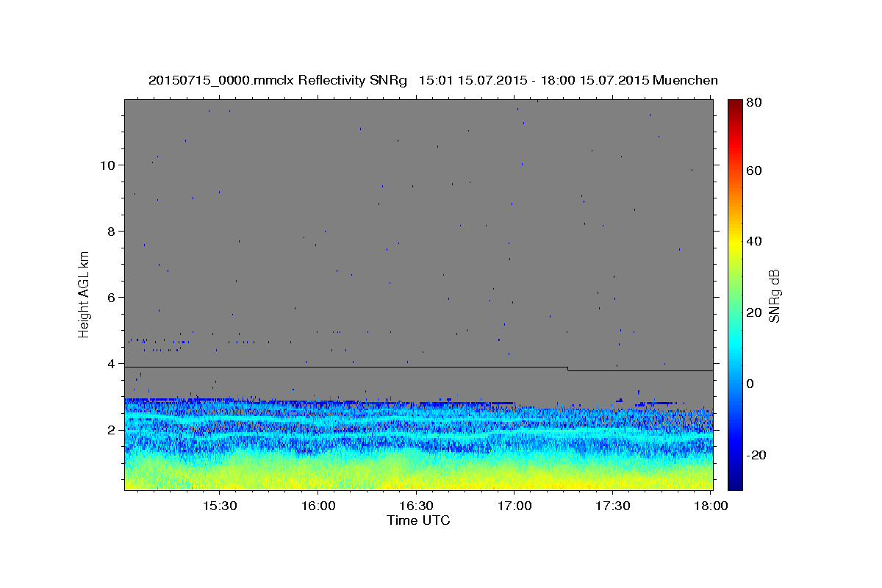Click the 16:30 time tick label
Image resolution: width=882 pixels, height=588 pixels.
click(416, 506)
